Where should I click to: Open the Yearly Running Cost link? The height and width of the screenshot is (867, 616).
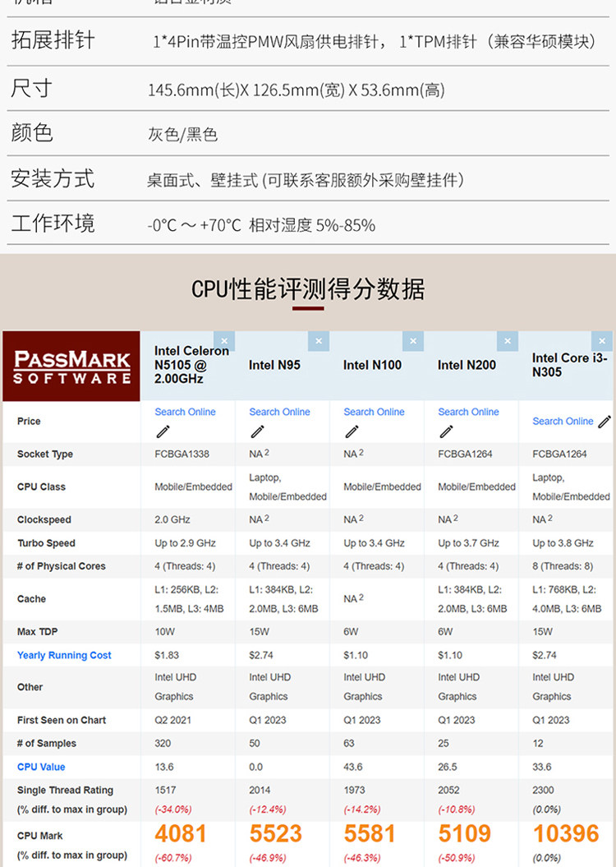point(64,655)
